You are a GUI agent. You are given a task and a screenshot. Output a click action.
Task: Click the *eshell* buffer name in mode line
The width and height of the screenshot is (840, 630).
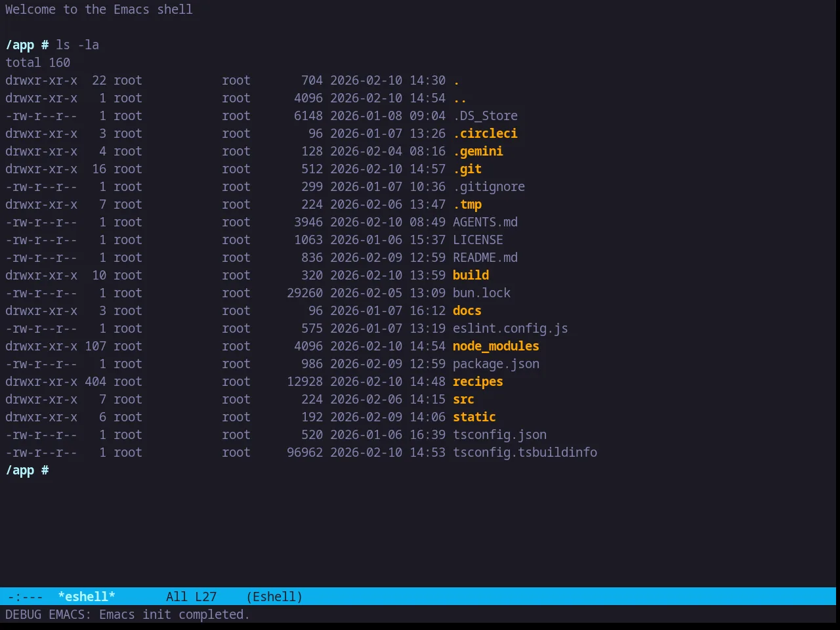(87, 597)
